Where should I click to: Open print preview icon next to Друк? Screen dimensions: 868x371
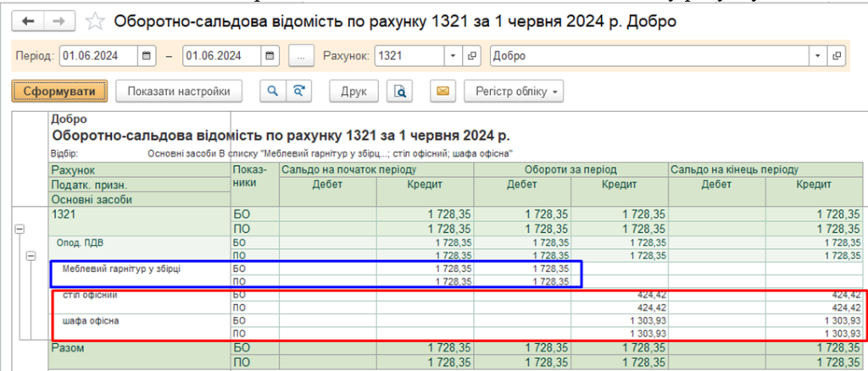pyautogui.click(x=400, y=90)
